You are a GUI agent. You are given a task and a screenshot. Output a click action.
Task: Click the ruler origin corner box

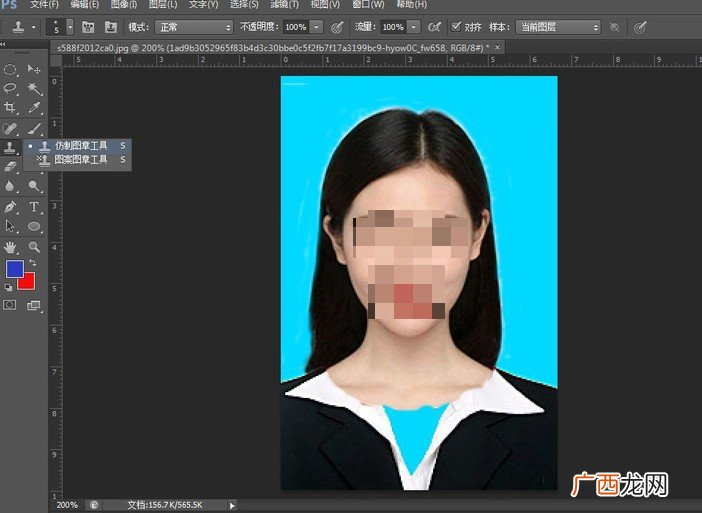point(56,60)
